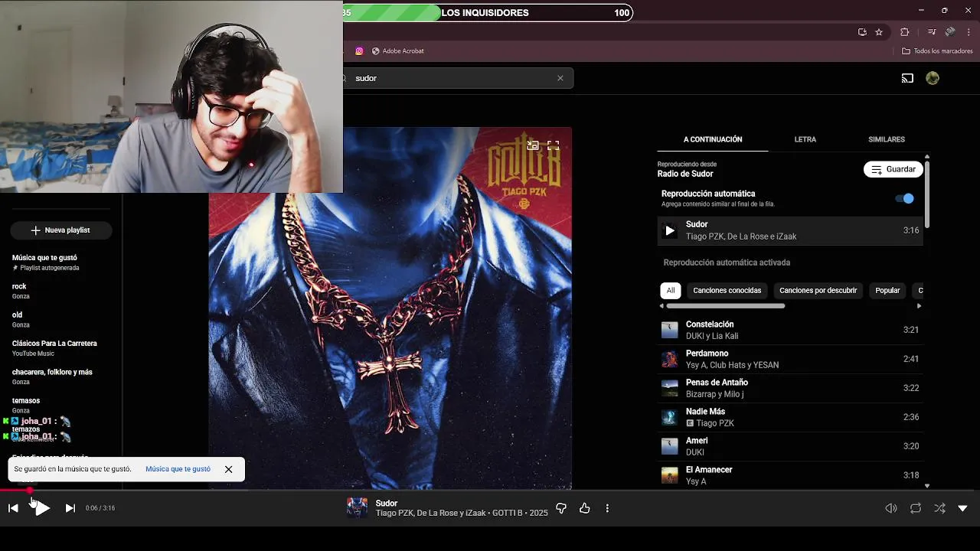
Task: Bookmark this page with the star icon
Action: (879, 32)
